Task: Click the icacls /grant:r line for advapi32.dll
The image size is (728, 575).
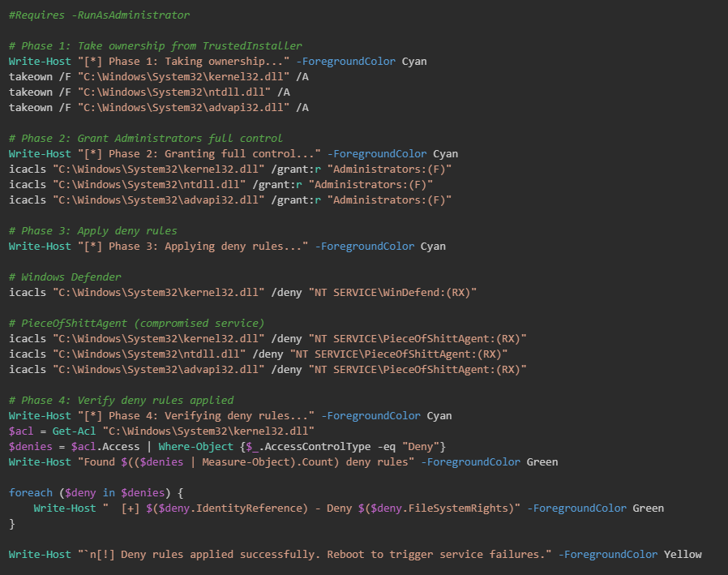Action: pyautogui.click(x=230, y=200)
